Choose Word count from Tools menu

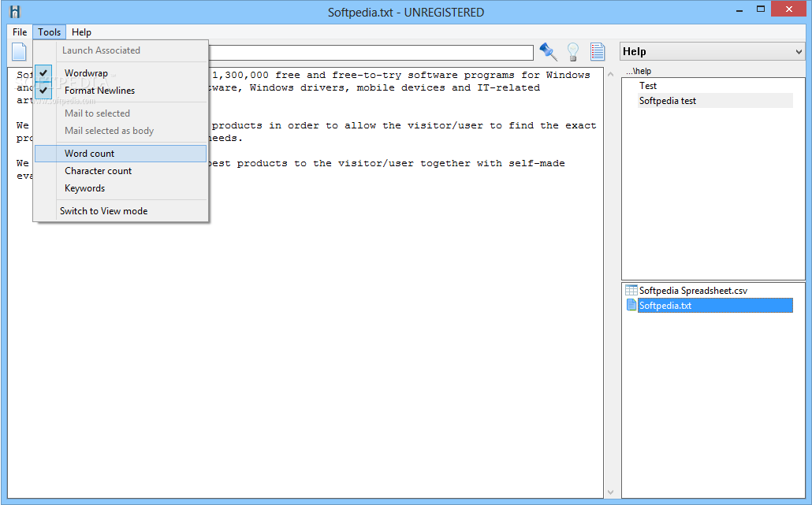pyautogui.click(x=120, y=154)
